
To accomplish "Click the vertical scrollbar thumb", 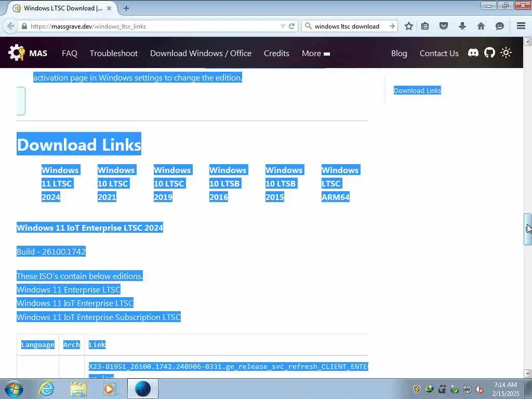I will pos(527,229).
